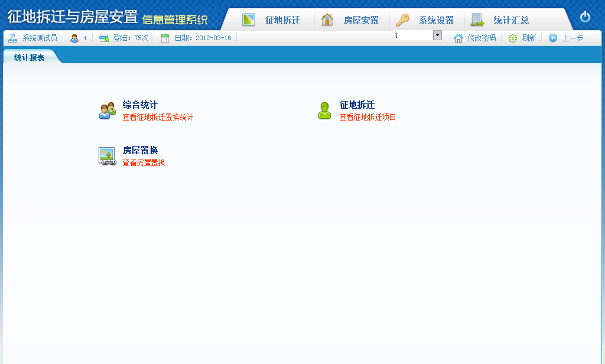Screen dimensions: 605x364
Task: Click the 上一步 button
Action: [x=573, y=38]
